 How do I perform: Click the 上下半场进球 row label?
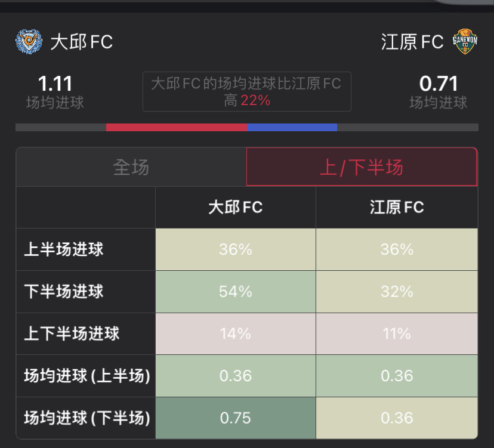pyautogui.click(x=72, y=333)
